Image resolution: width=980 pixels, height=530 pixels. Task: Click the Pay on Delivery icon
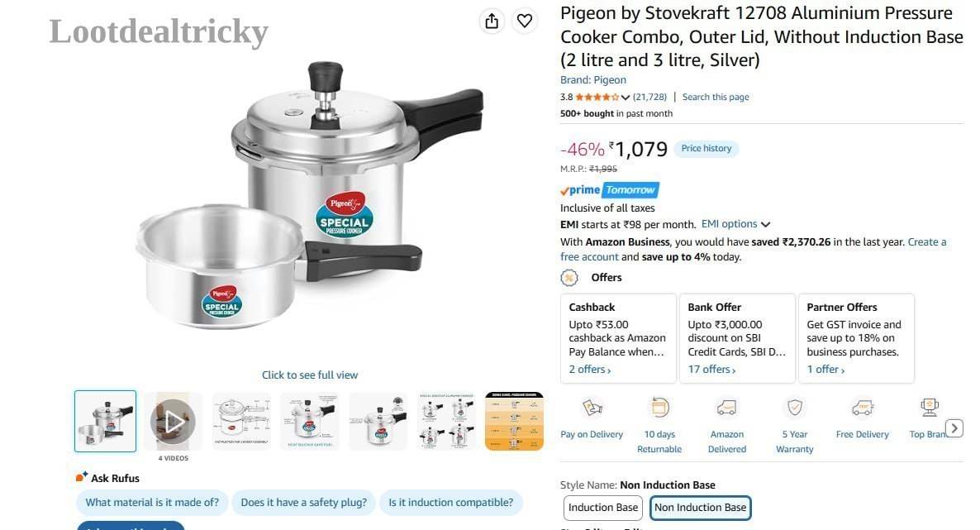(x=592, y=408)
